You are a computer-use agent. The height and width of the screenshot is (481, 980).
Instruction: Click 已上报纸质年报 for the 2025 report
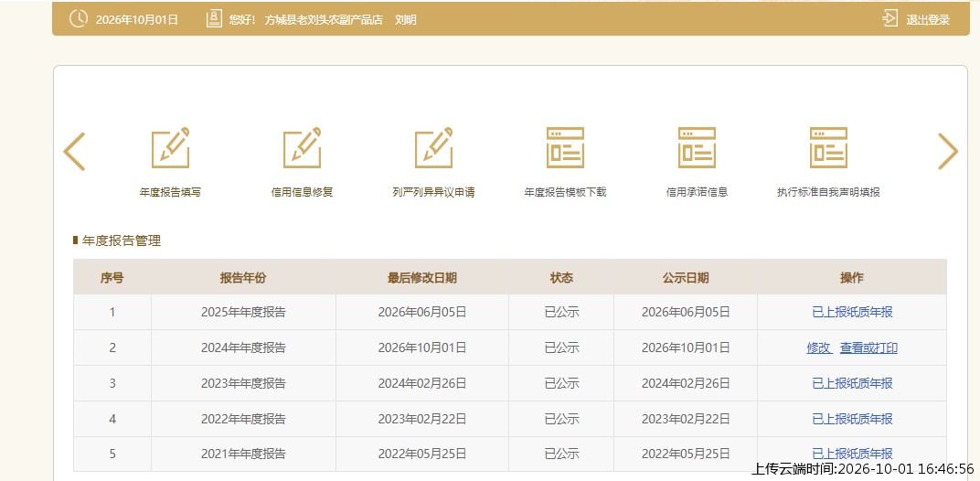click(852, 312)
